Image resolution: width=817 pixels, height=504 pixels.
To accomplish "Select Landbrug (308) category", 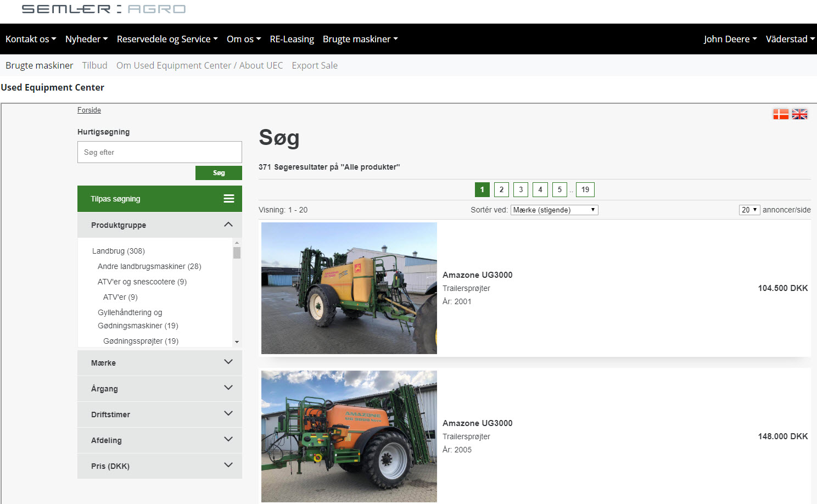I will point(119,251).
